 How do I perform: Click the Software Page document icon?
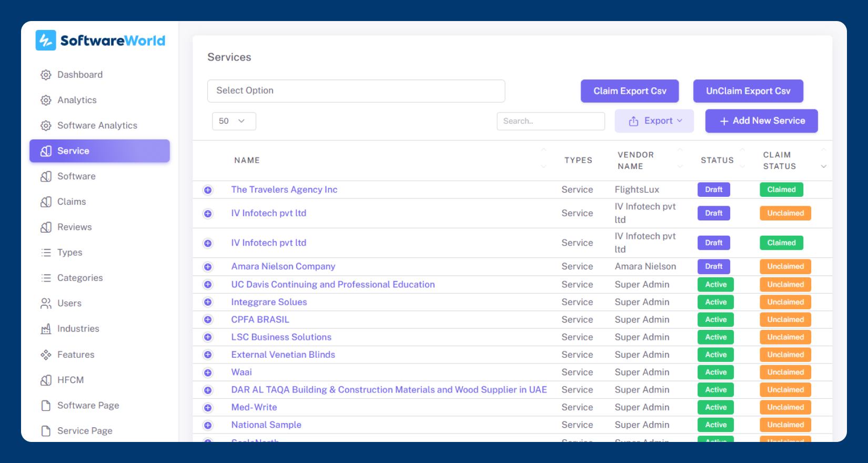point(46,405)
